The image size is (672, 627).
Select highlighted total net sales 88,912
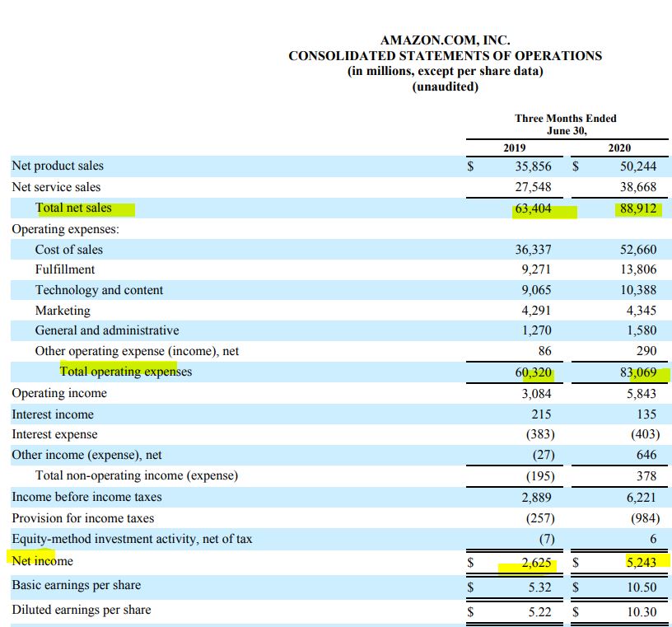[638, 208]
